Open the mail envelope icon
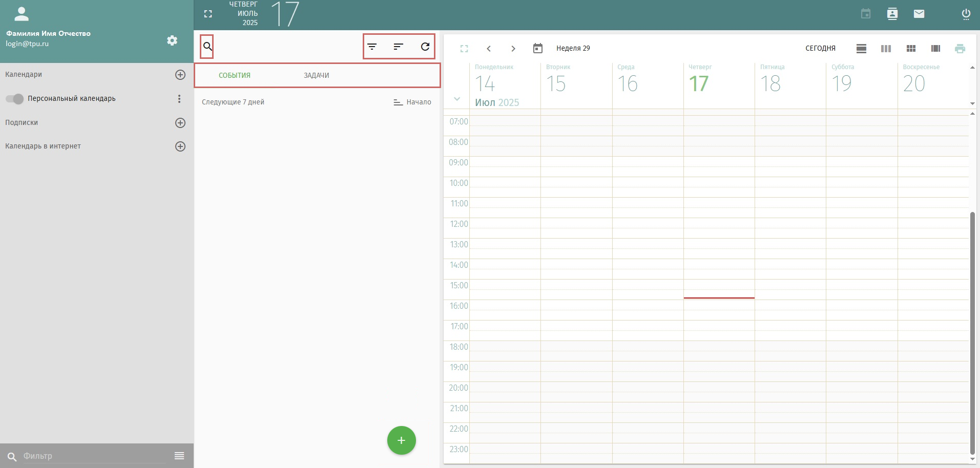 919,14
